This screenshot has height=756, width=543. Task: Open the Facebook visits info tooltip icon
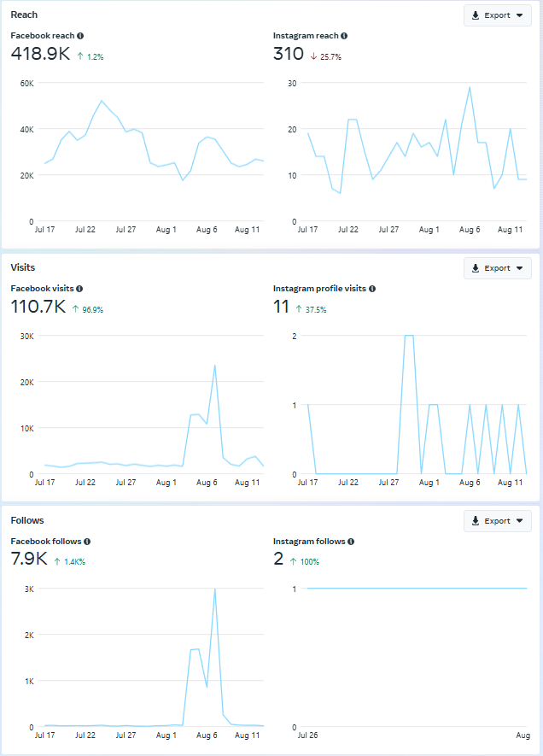coord(79,289)
